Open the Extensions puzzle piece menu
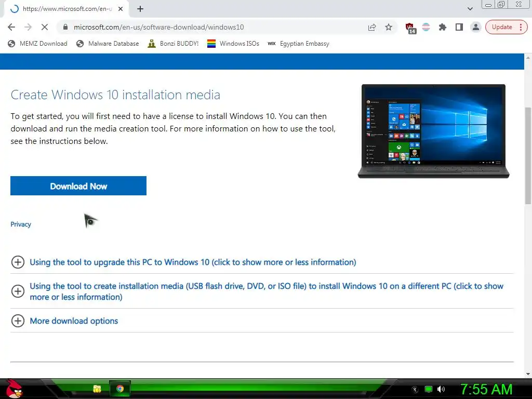Screen dimensions: 532x399 [x=443, y=27]
